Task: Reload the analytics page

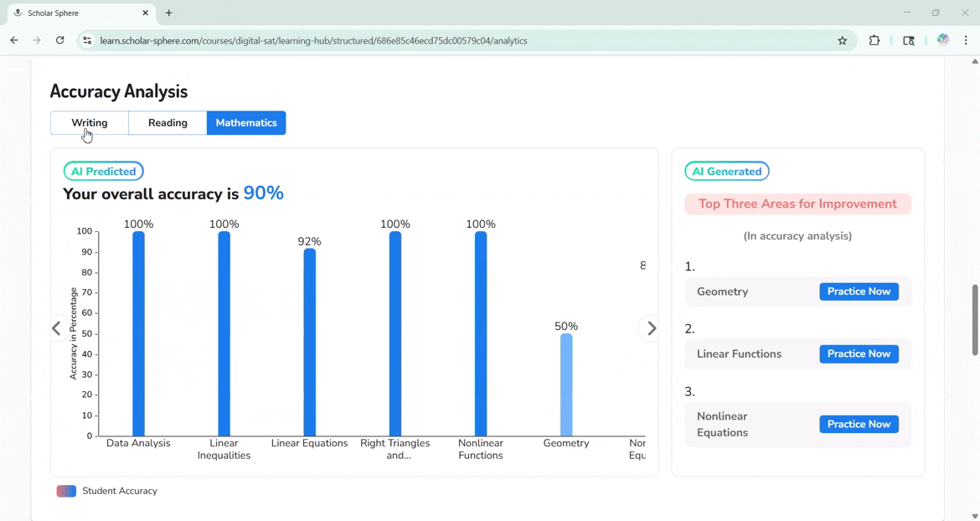Action: [59, 39]
